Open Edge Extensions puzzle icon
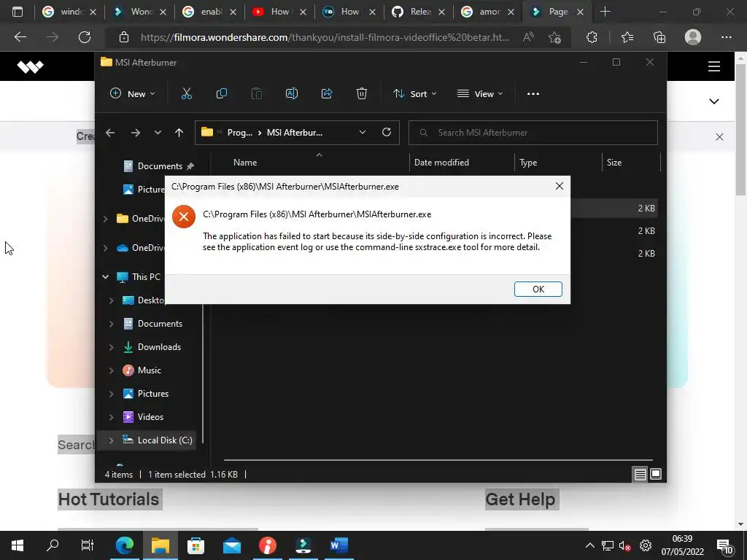Image resolution: width=747 pixels, height=560 pixels. pyautogui.click(x=592, y=37)
